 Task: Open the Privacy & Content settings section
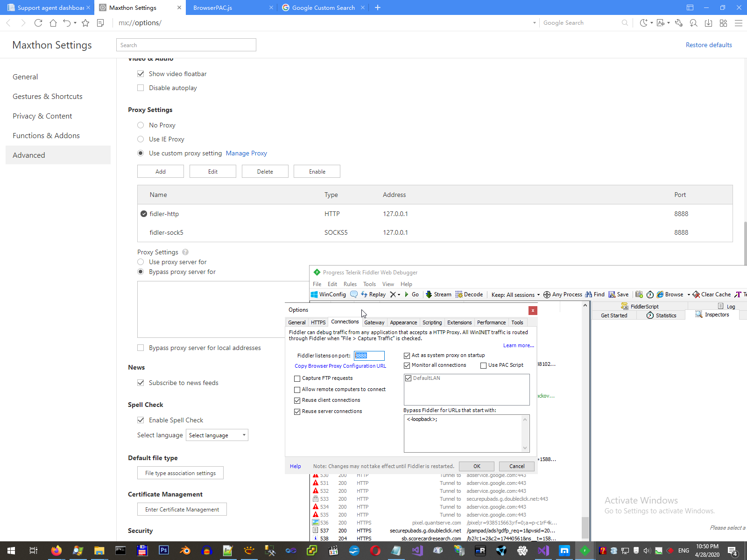click(42, 116)
